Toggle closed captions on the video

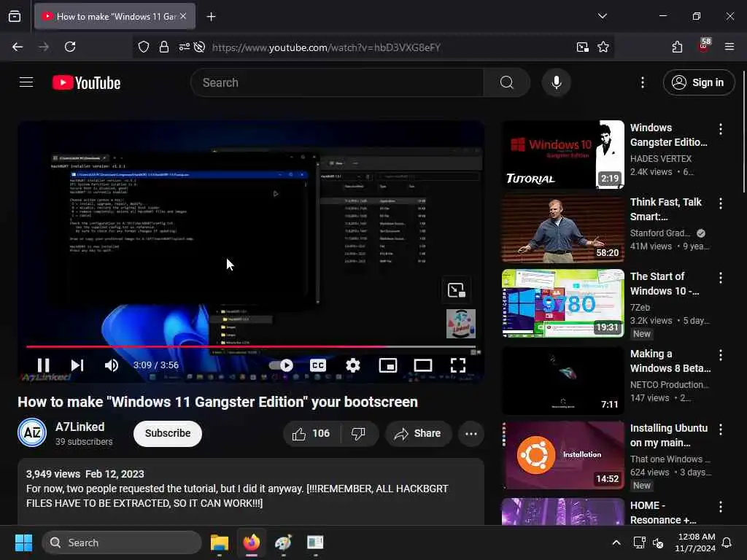pyautogui.click(x=318, y=365)
